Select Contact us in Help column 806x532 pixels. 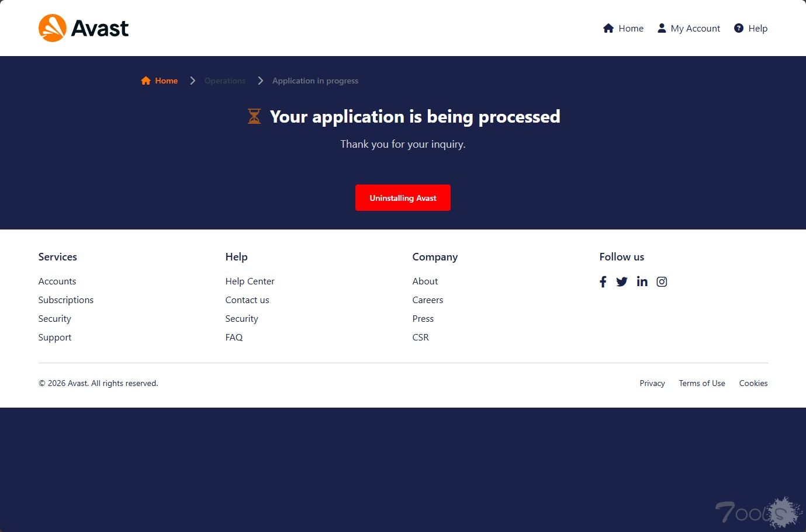tap(247, 300)
